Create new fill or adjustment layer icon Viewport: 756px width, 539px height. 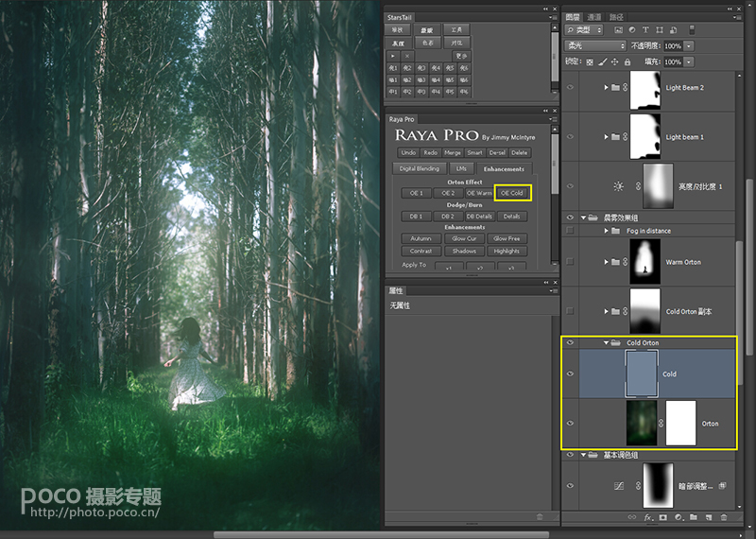point(679,517)
